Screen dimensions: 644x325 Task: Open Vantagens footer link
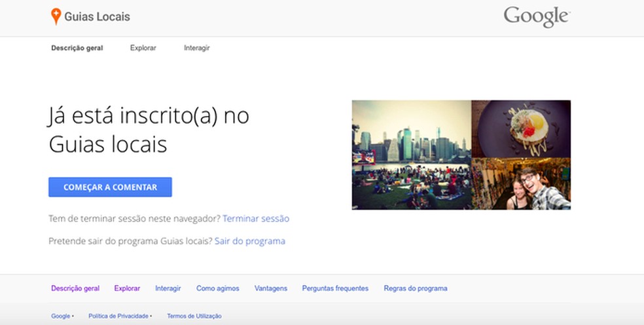(x=271, y=288)
